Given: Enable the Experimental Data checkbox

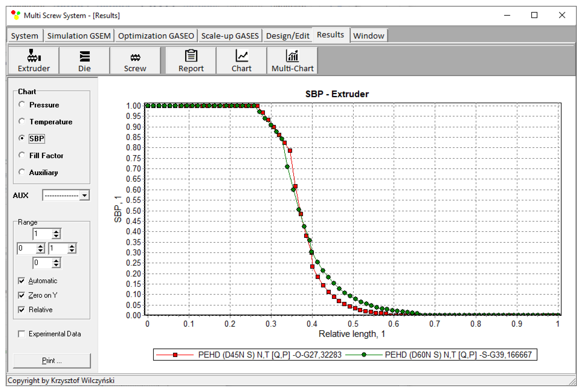Looking at the screenshot, I should 22,334.
